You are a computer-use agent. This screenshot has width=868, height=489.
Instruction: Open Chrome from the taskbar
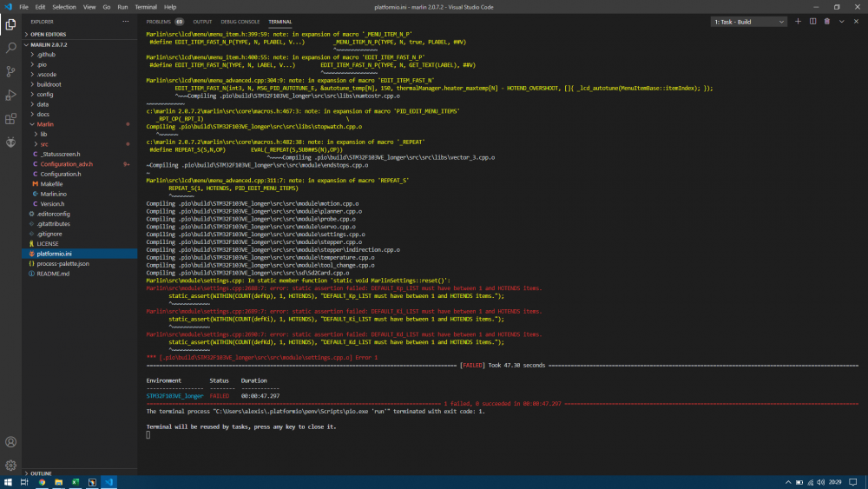click(x=42, y=482)
